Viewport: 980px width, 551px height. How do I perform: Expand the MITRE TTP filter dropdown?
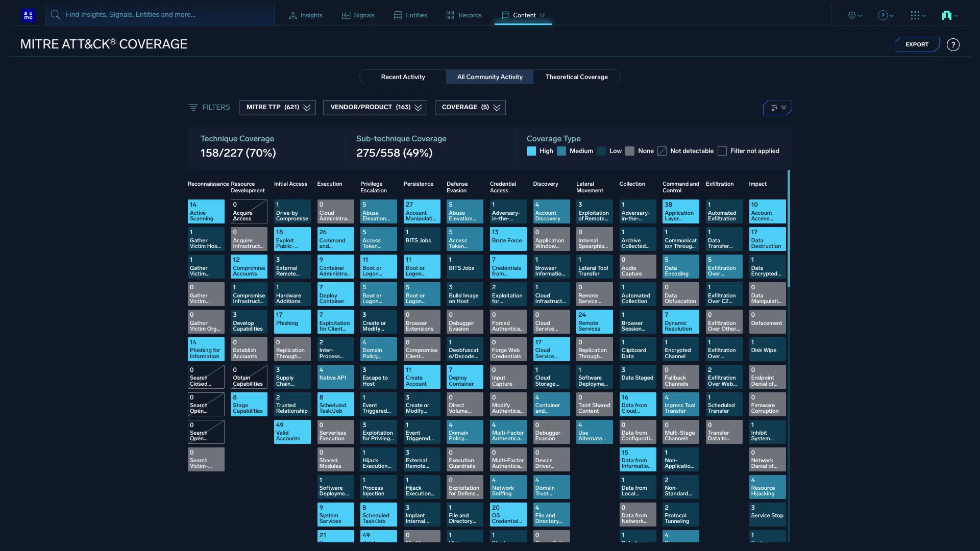pyautogui.click(x=278, y=108)
